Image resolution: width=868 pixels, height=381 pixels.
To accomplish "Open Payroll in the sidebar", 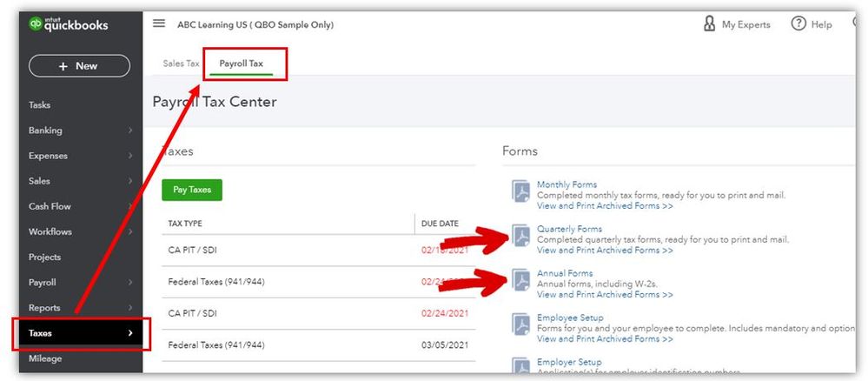I will click(x=43, y=283).
